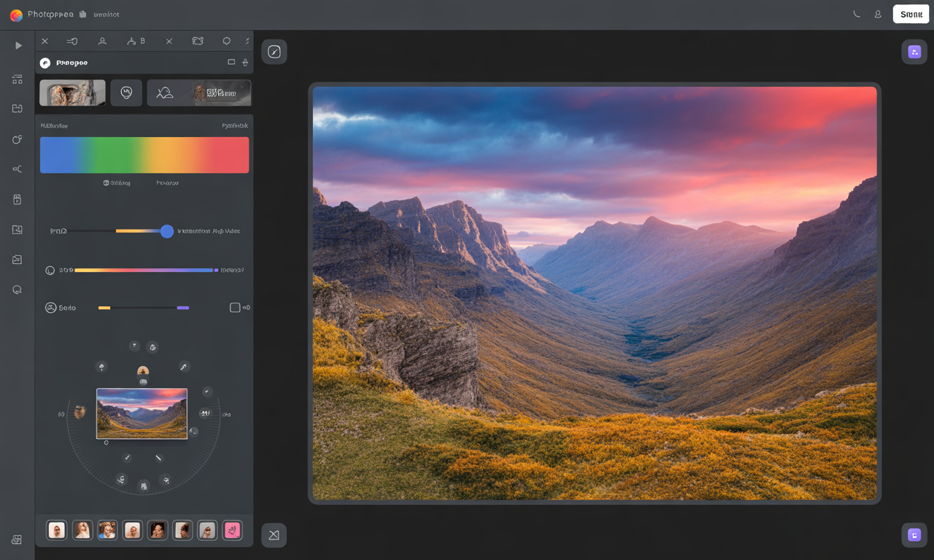
Task: Click the chat bubble icon in the toolbar
Action: (x=226, y=41)
